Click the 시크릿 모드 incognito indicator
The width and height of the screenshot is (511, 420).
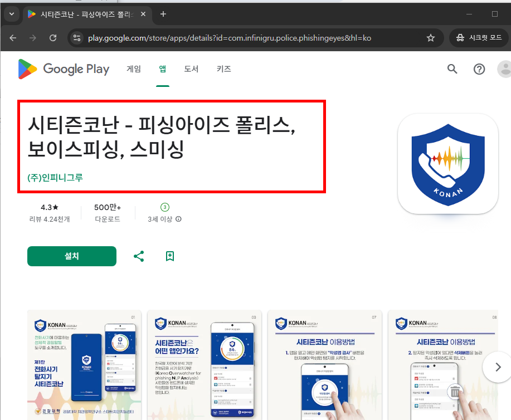click(x=478, y=38)
